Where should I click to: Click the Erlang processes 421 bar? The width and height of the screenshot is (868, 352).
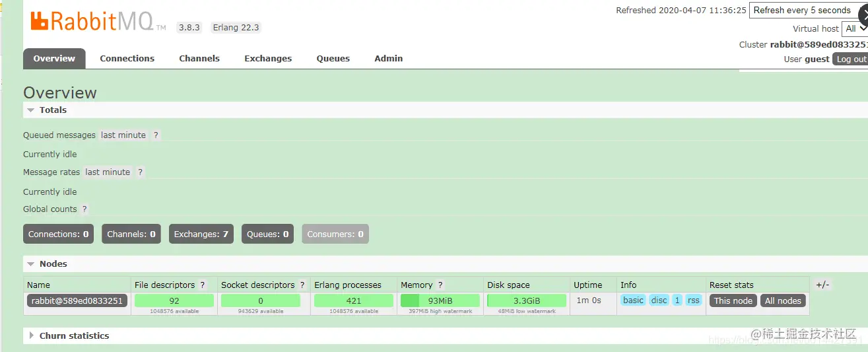click(354, 300)
